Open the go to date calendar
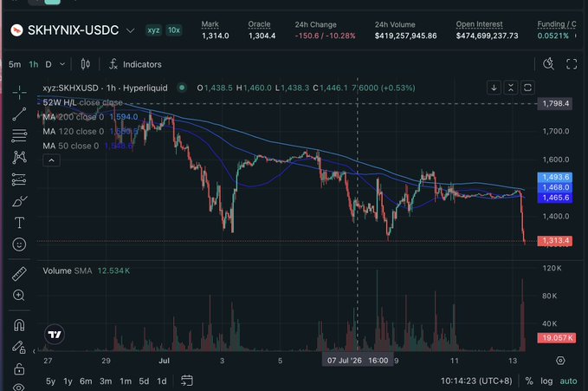This screenshot has width=588, height=391. coord(187,381)
